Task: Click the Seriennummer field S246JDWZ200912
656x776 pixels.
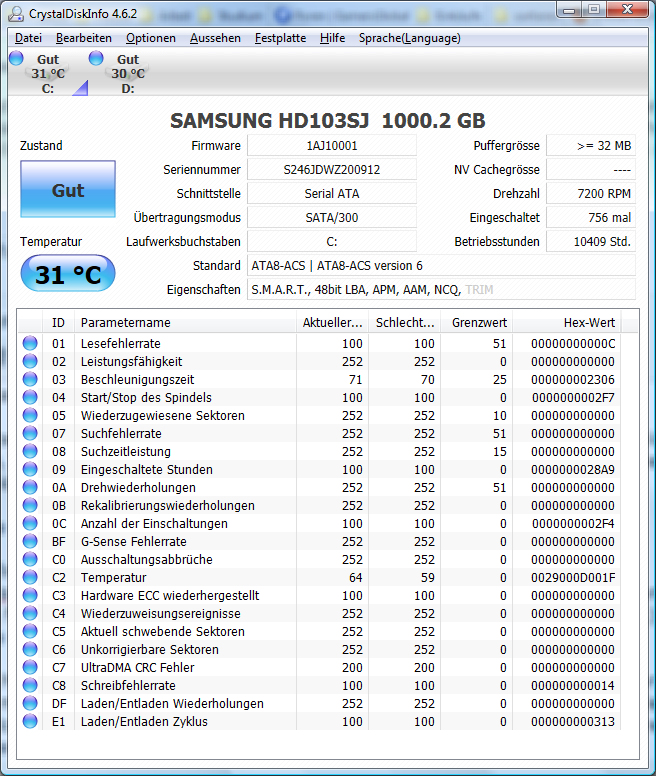Action: click(332, 170)
